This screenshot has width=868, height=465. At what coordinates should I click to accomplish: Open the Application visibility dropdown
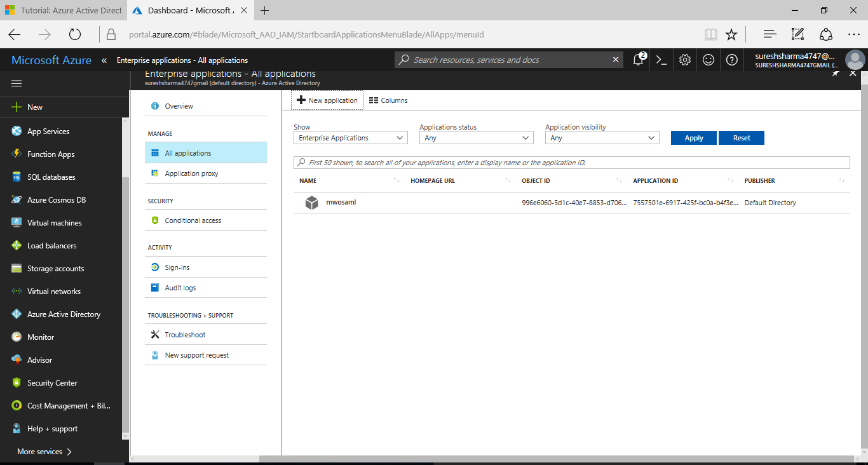[x=601, y=137]
